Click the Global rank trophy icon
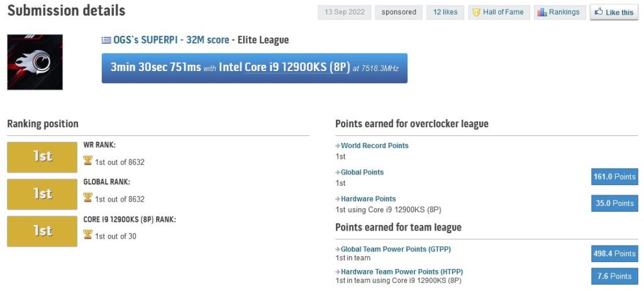Image resolution: width=644 pixels, height=291 pixels. tap(87, 198)
